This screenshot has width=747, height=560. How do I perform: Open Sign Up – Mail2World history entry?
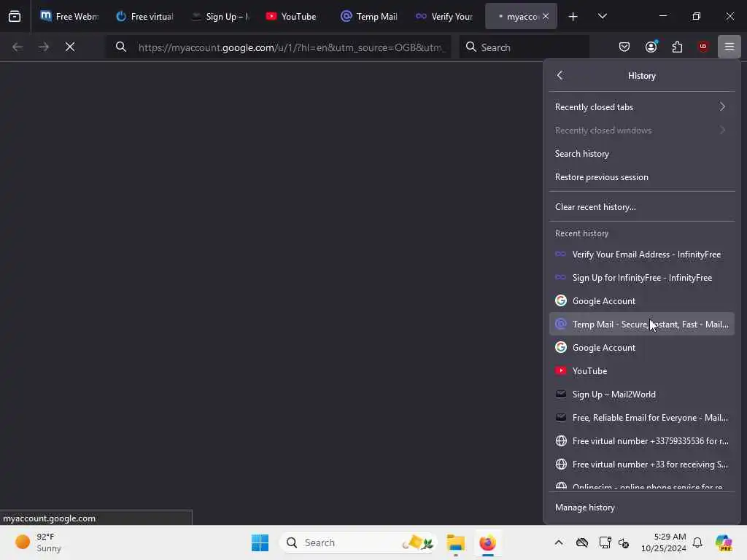pyautogui.click(x=642, y=394)
